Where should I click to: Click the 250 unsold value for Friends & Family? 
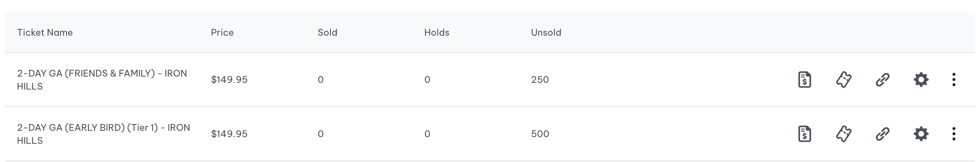(540, 80)
